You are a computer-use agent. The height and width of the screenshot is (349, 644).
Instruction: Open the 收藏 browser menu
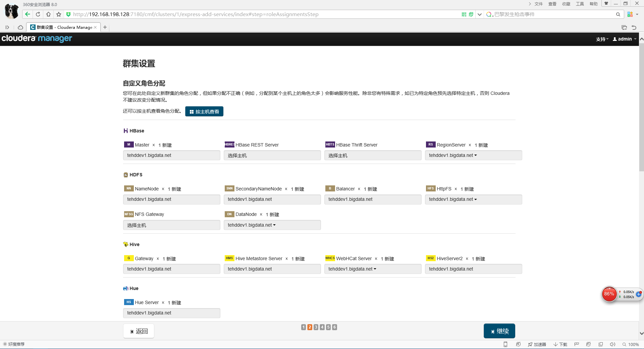[566, 4]
